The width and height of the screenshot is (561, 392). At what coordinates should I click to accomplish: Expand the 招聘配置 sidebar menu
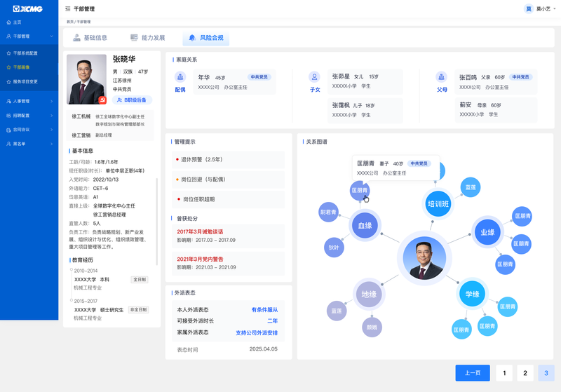coord(29,116)
